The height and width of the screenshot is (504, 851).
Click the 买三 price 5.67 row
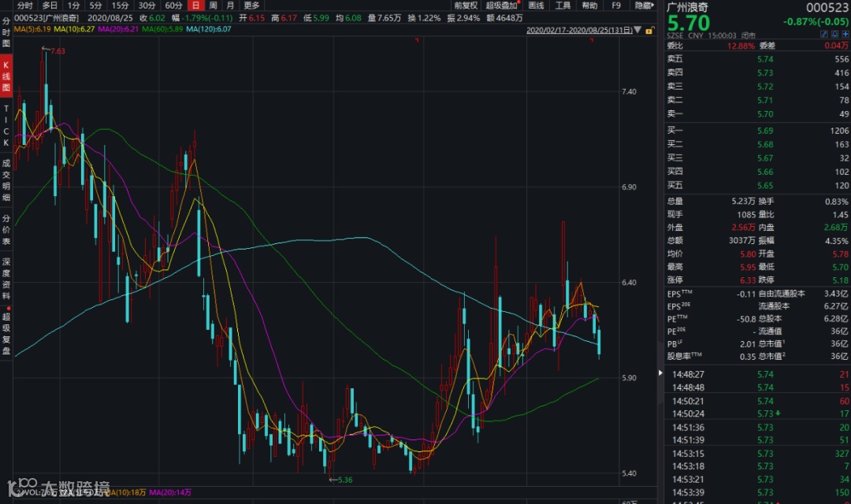click(758, 157)
